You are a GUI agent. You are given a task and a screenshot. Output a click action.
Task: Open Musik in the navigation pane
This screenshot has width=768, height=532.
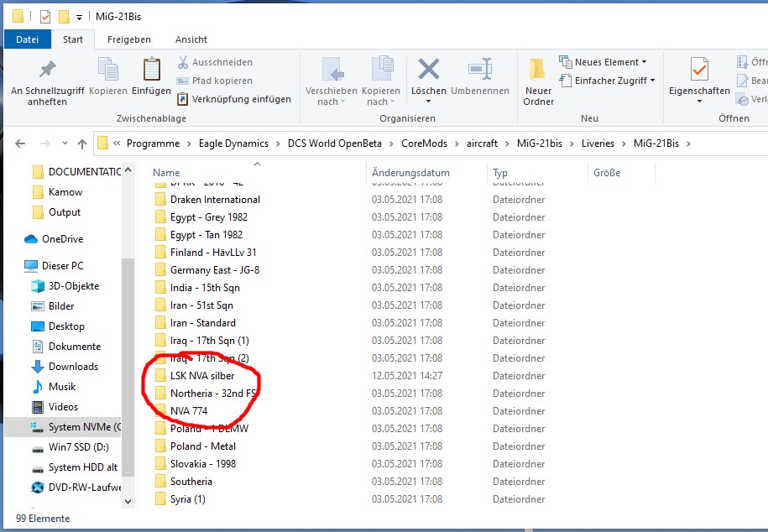coord(54,387)
